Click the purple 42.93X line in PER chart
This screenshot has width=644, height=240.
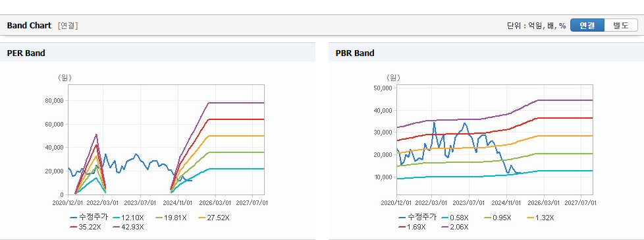coord(236,103)
